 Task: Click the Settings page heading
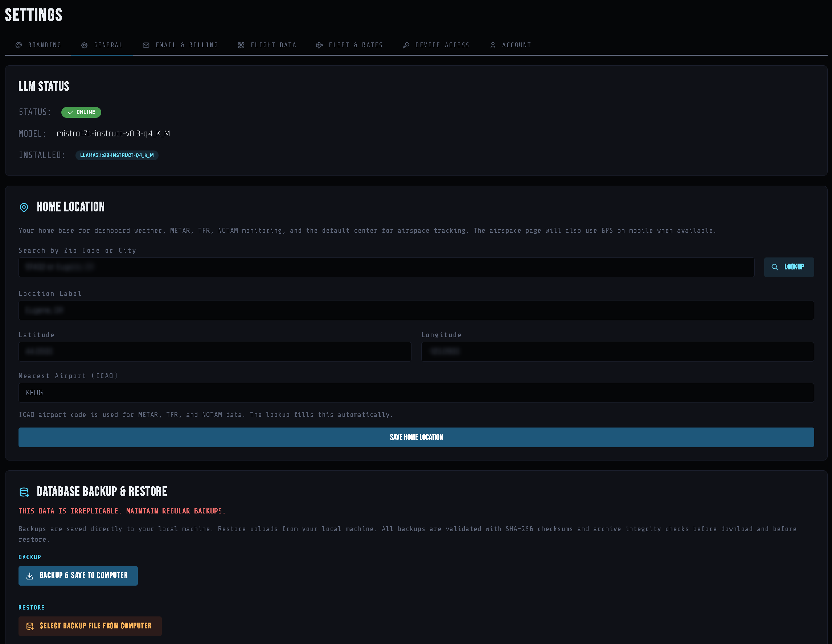point(33,15)
